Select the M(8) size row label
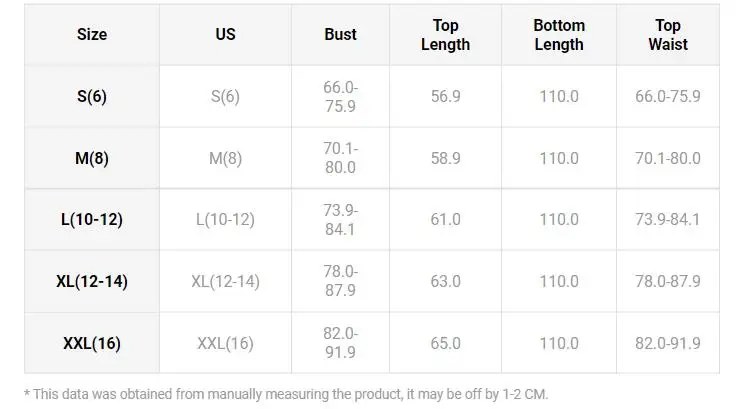This screenshot has width=737, height=409. pyautogui.click(x=92, y=158)
